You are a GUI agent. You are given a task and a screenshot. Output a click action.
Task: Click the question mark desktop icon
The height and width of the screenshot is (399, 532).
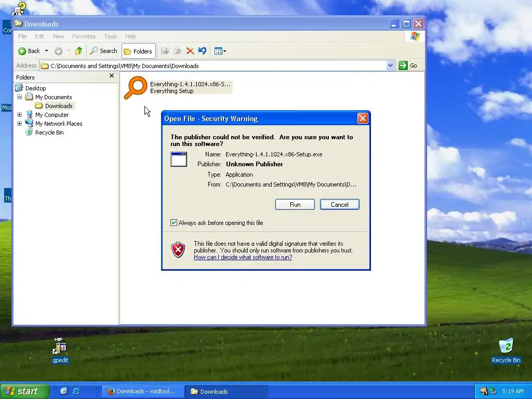tap(19, 9)
